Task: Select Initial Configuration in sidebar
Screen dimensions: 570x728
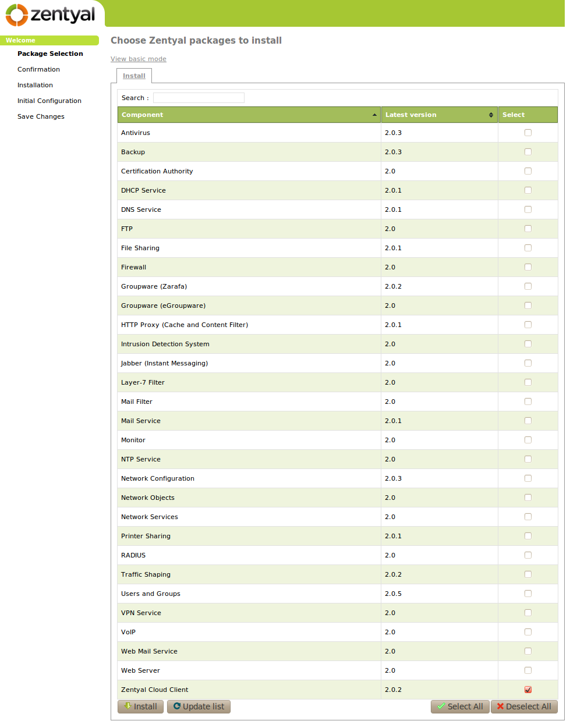Action: click(x=49, y=101)
